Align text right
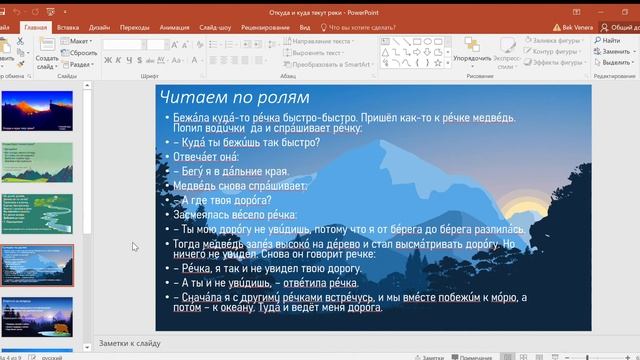This screenshot has height=360, width=640. click(234, 60)
